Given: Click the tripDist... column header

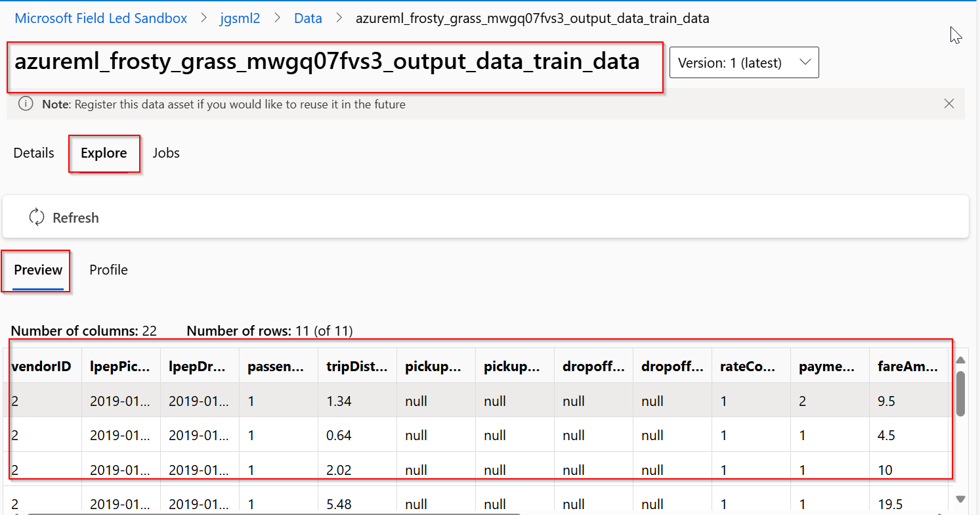Looking at the screenshot, I should (357, 366).
